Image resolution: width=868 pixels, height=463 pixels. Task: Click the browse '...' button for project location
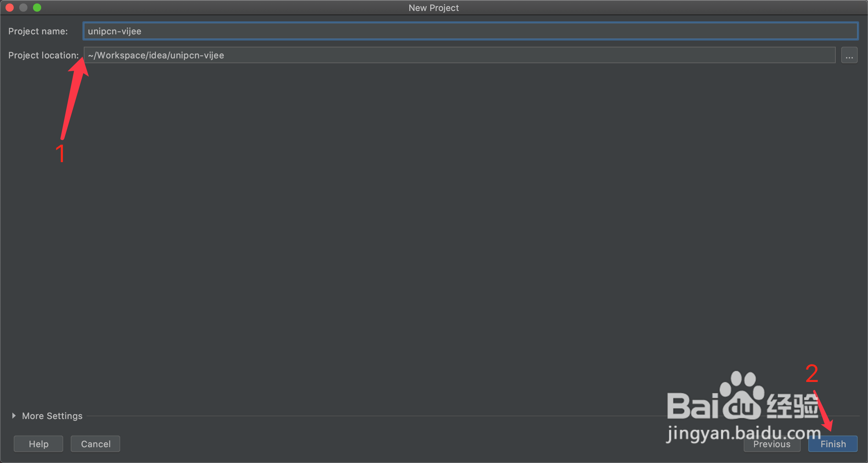click(x=849, y=55)
